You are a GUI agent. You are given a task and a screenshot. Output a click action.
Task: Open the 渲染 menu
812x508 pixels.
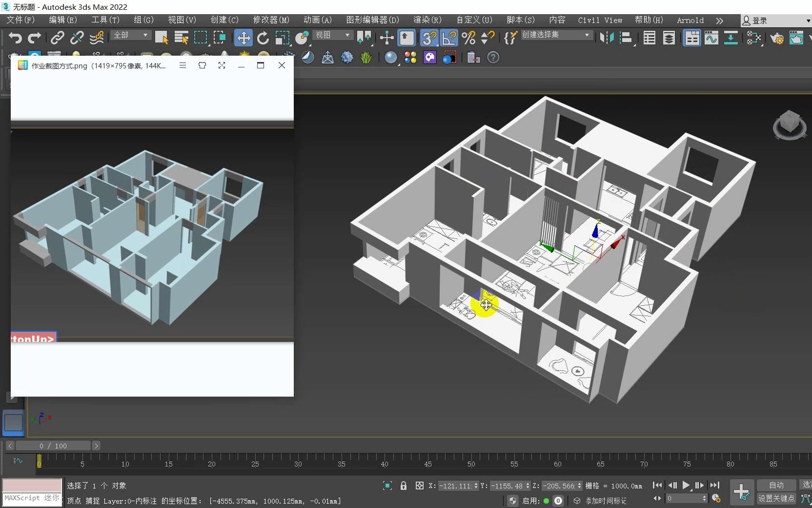click(427, 20)
